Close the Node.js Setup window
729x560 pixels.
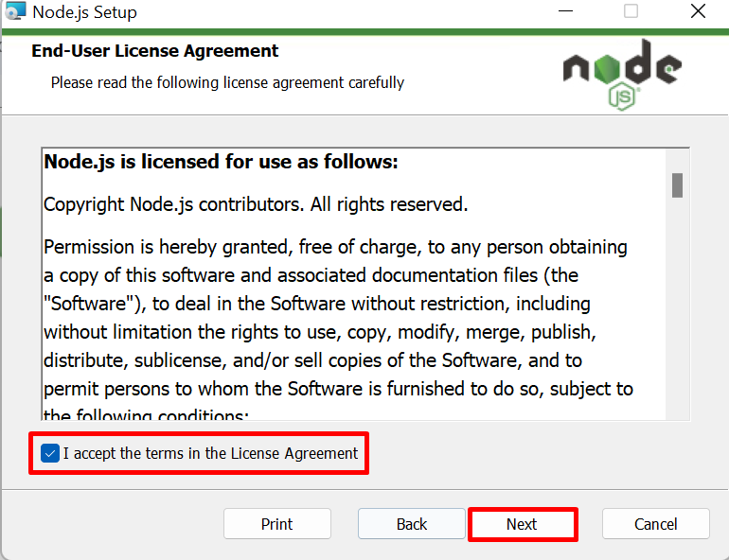tap(698, 11)
